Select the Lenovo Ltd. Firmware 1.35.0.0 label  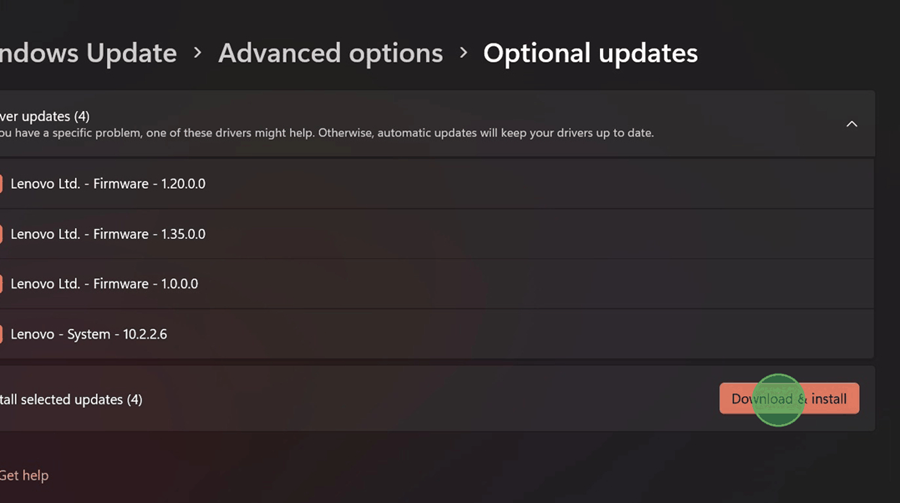[108, 234]
